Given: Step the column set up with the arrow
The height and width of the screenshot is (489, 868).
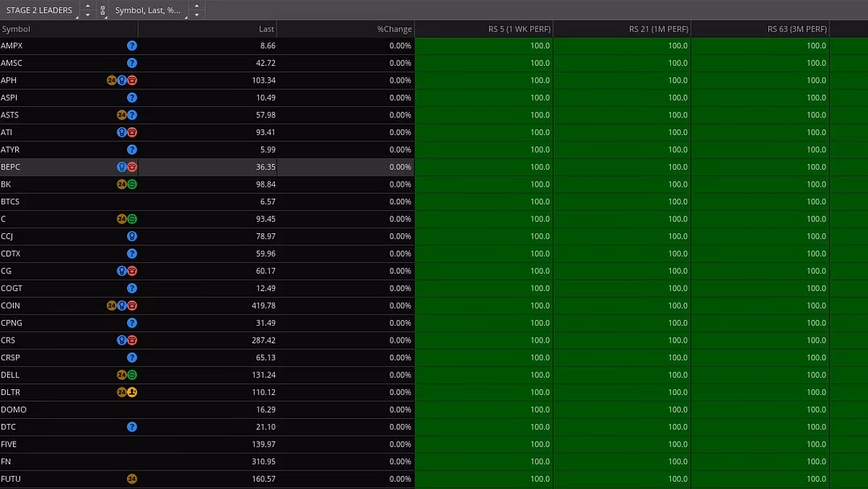Looking at the screenshot, I should pos(196,6).
